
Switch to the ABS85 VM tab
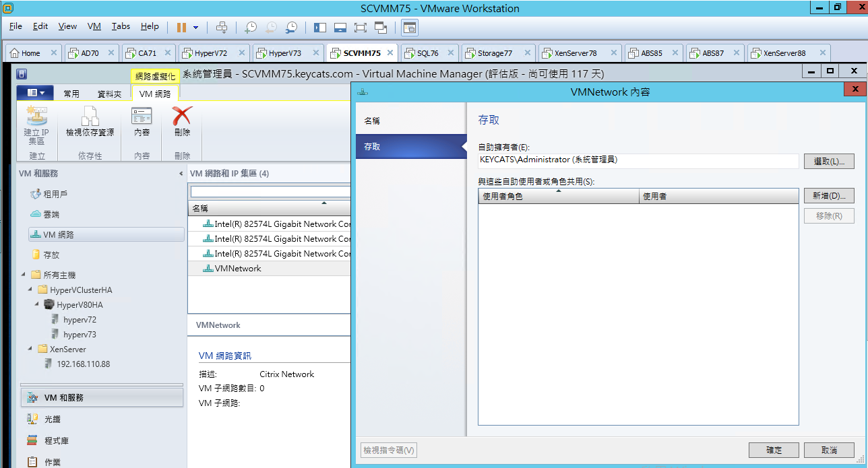coord(652,53)
